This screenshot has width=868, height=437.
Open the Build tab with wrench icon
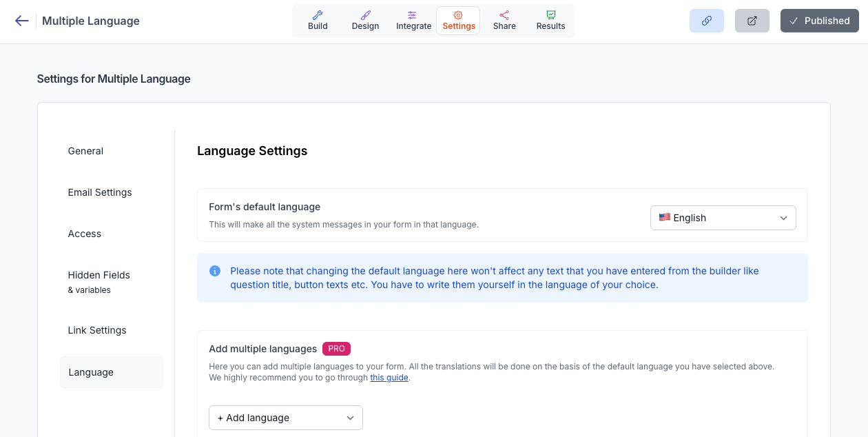coord(318,21)
